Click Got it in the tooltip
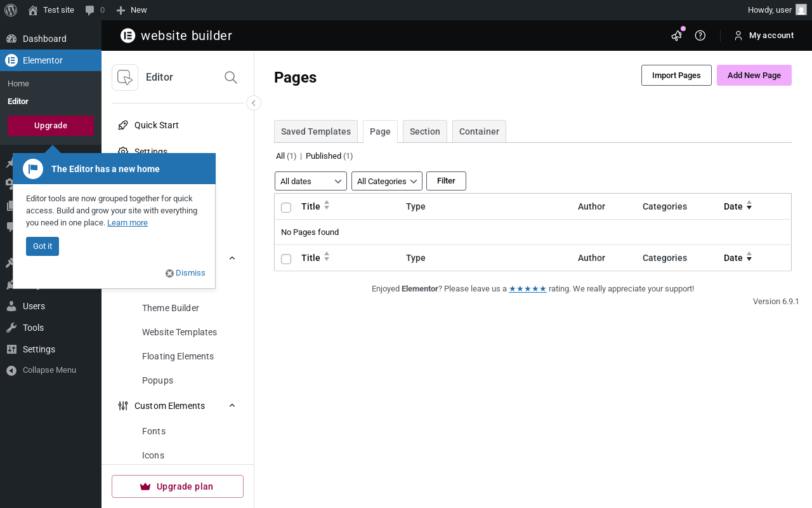 (43, 246)
